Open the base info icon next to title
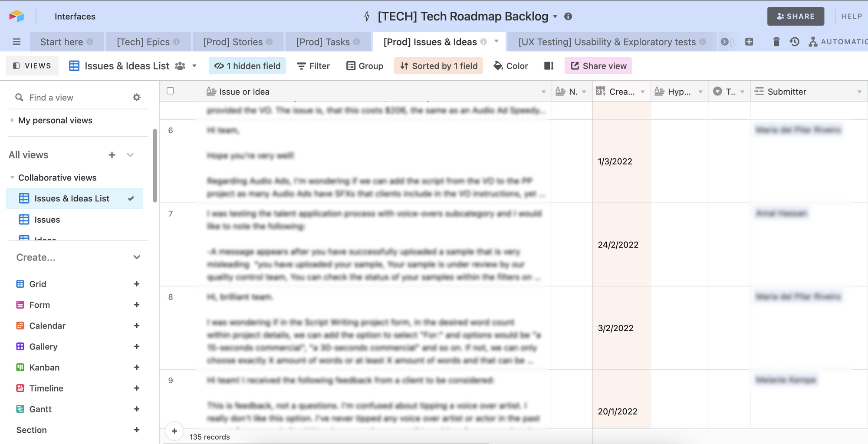Image resolution: width=868 pixels, height=444 pixels. [568, 16]
